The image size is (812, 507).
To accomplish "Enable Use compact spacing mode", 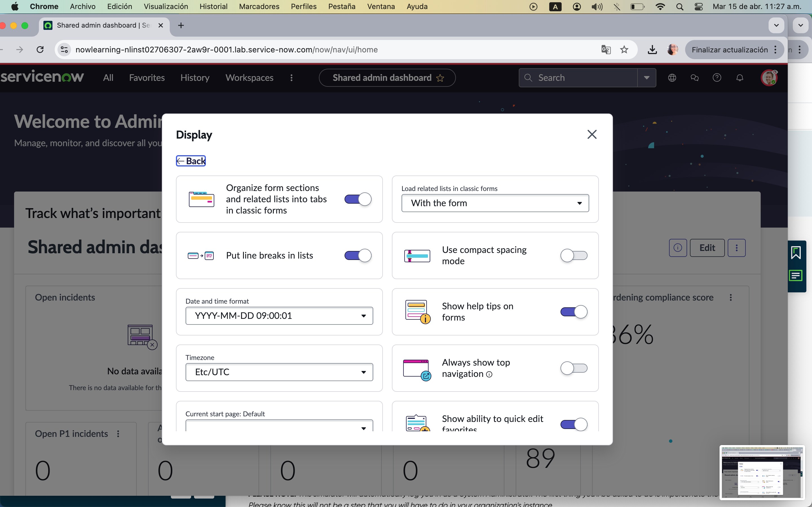I will (573, 255).
